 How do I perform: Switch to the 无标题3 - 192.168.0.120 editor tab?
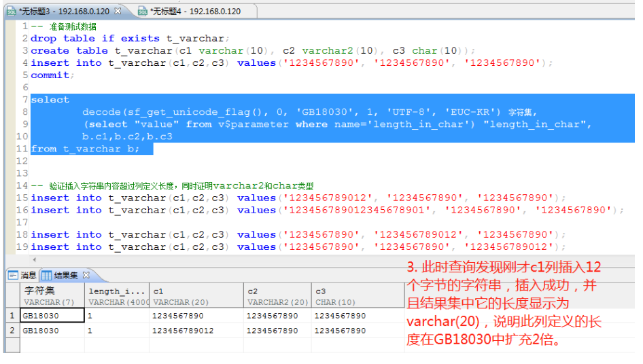coord(66,11)
